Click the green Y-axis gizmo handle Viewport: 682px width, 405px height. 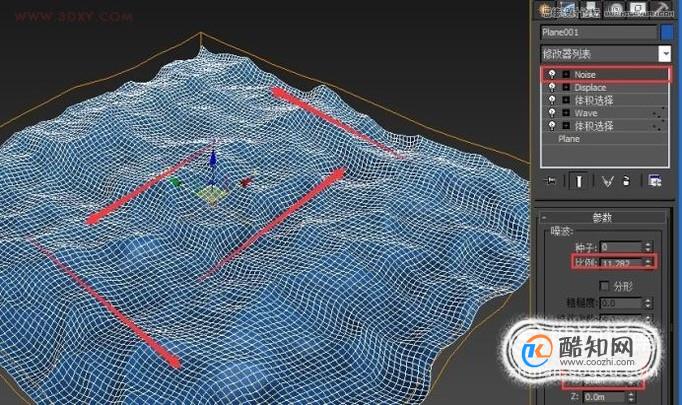[176, 183]
